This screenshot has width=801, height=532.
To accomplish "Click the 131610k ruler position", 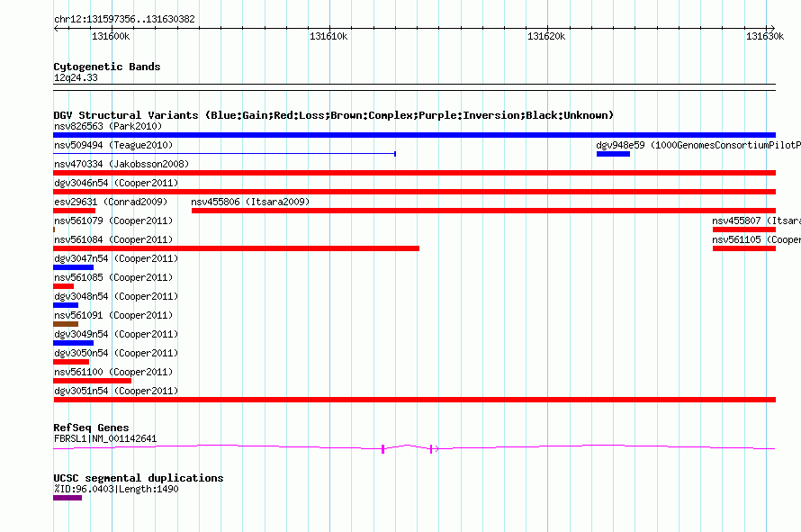I will (328, 36).
